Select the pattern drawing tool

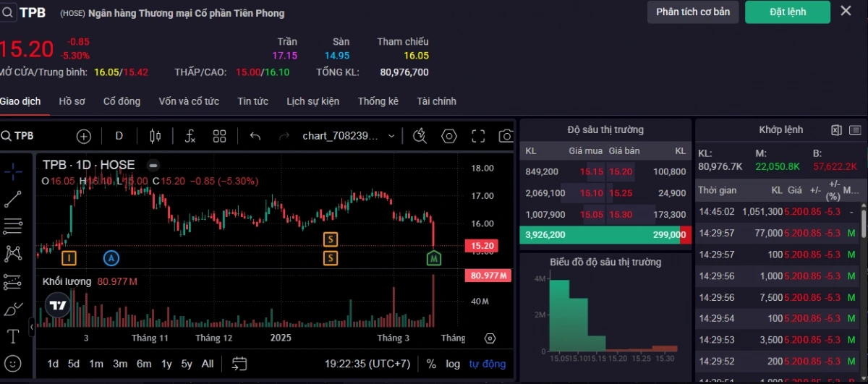[13, 254]
